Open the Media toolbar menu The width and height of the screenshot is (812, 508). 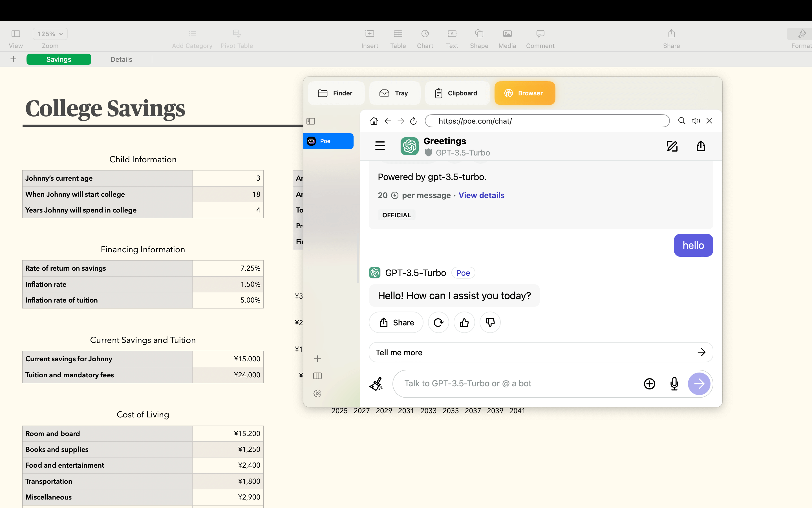507,34
